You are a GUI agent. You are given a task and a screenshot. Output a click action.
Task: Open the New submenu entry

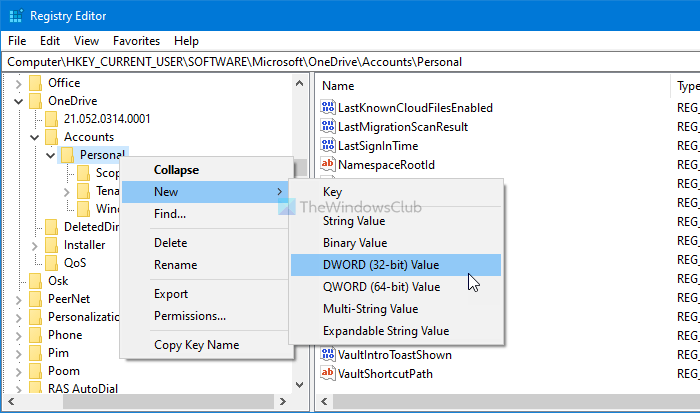point(207,192)
